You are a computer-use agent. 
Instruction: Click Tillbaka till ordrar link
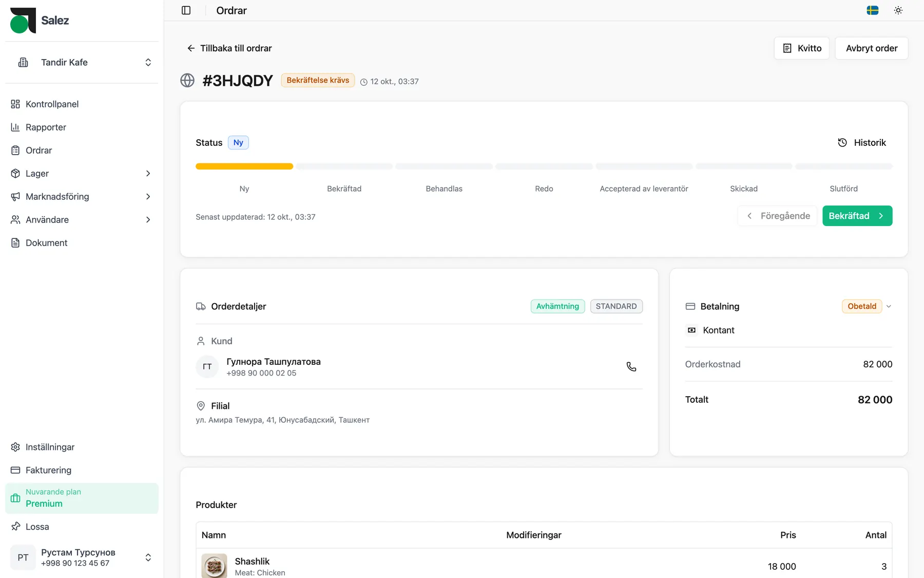click(x=229, y=48)
